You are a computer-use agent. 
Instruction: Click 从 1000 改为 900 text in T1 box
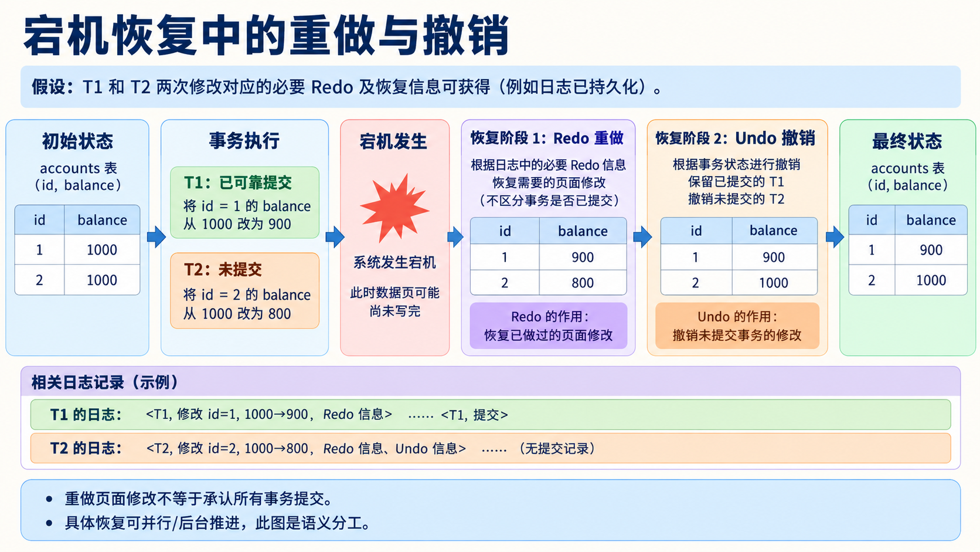(x=237, y=224)
